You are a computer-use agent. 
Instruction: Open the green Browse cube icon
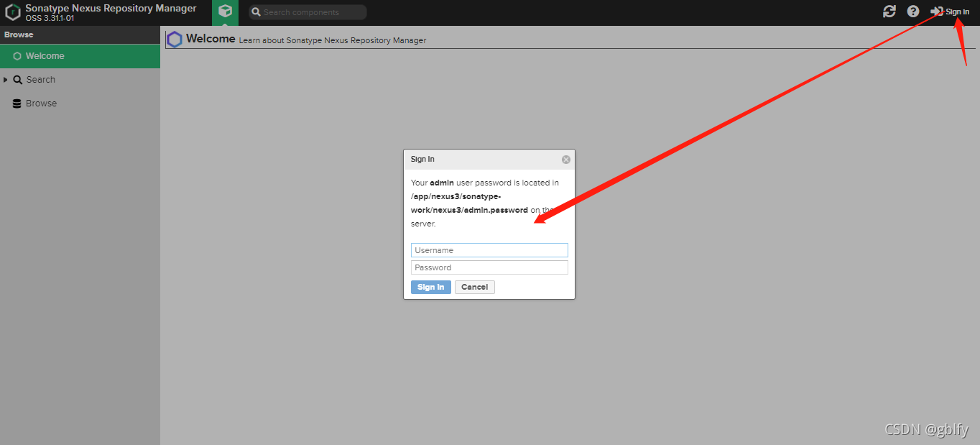[226, 12]
